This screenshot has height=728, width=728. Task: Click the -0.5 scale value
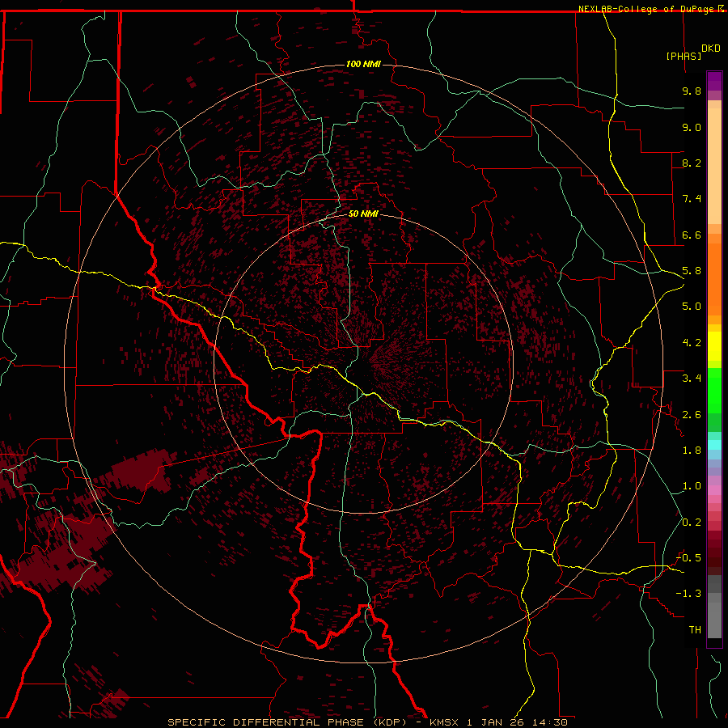coord(689,558)
